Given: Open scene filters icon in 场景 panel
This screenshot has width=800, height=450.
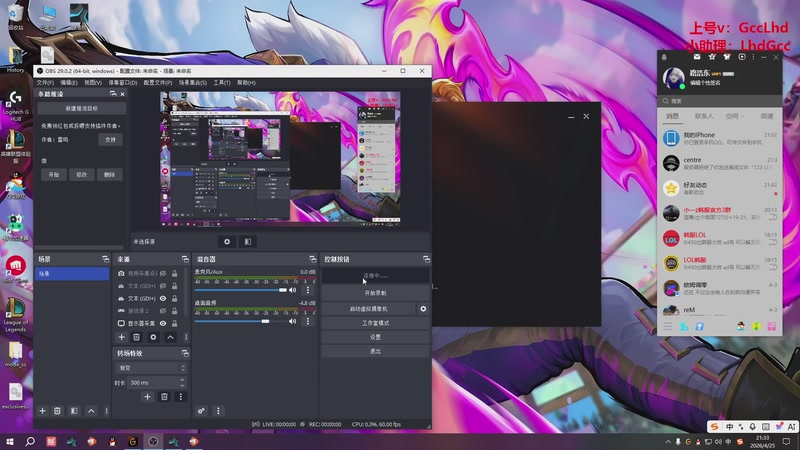Looking at the screenshot, I should (74, 411).
